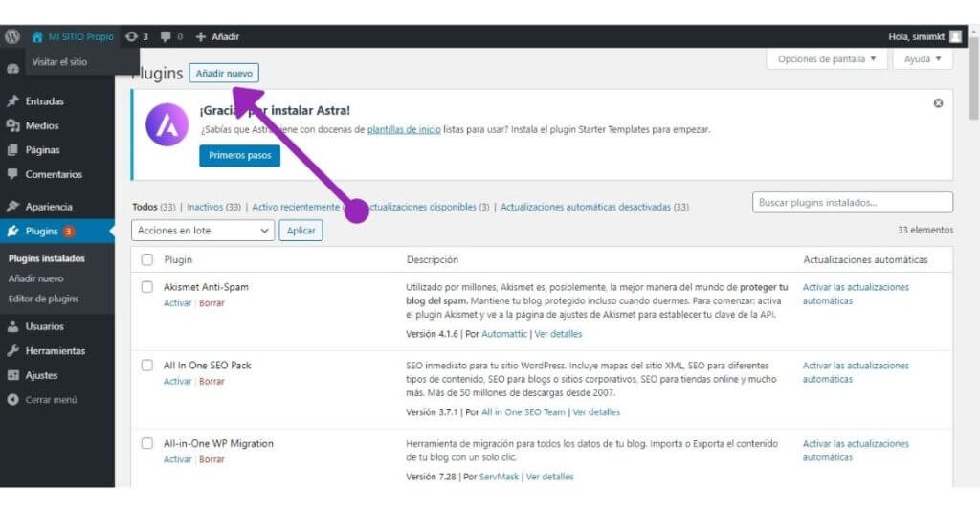
Task: Open the Medios menu
Action: pyautogui.click(x=42, y=125)
